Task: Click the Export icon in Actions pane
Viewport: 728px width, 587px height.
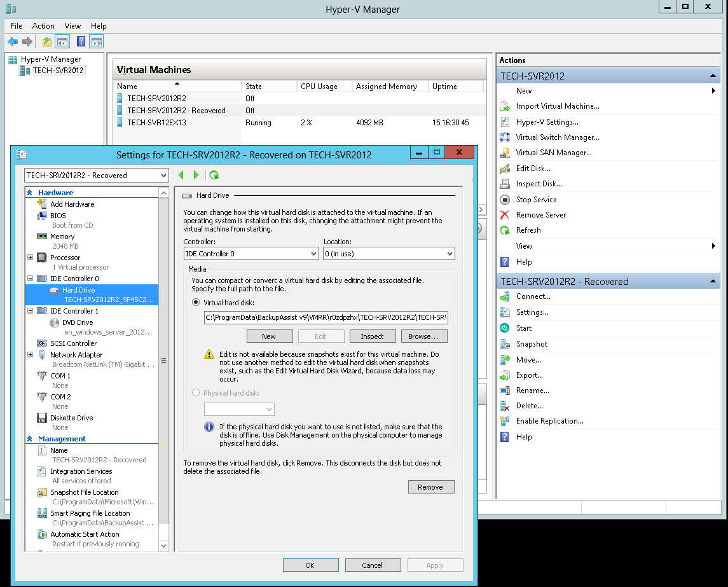Action: click(505, 375)
